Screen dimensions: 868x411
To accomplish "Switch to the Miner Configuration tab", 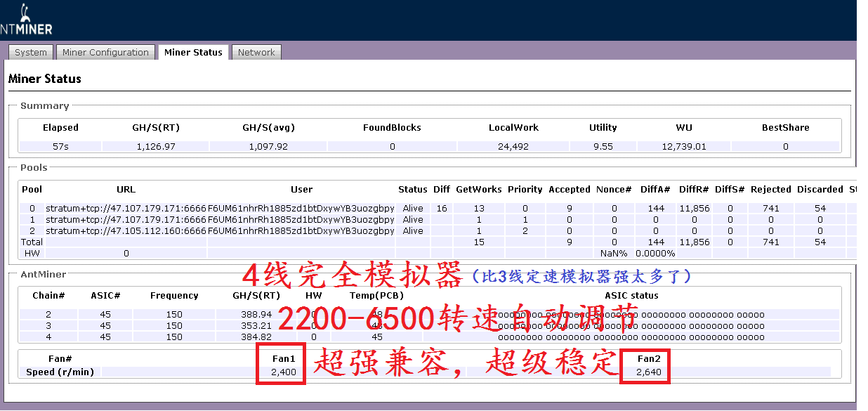I will tap(105, 53).
